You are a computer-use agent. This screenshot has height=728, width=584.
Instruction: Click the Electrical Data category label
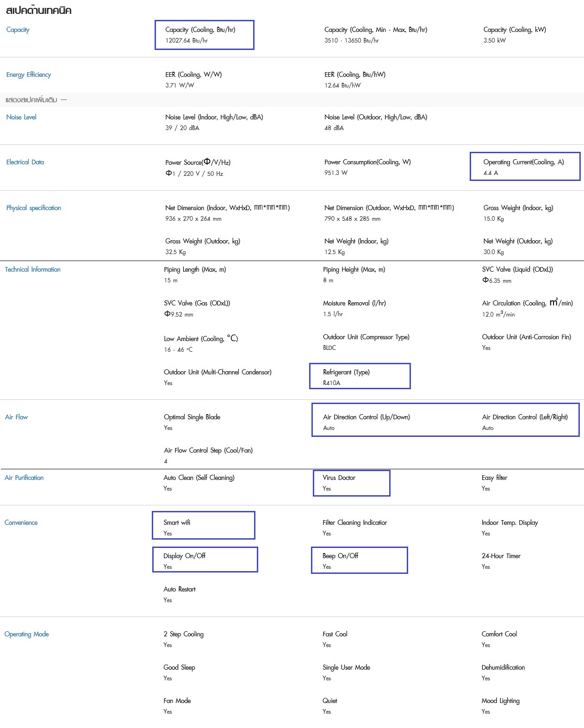[x=25, y=162]
